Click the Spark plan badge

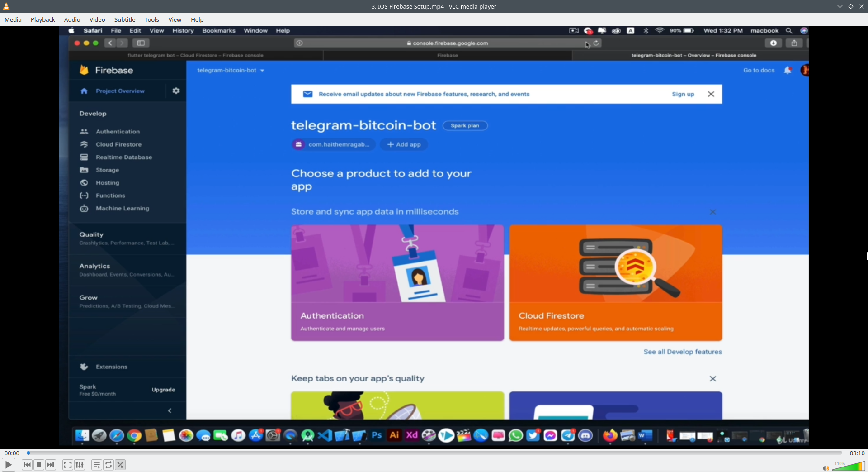465,125
